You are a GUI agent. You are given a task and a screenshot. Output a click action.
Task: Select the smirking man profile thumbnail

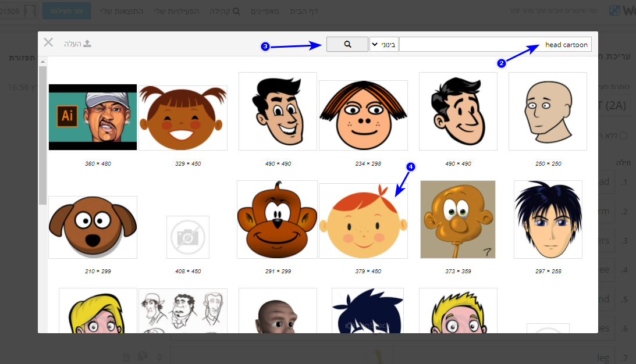click(458, 112)
